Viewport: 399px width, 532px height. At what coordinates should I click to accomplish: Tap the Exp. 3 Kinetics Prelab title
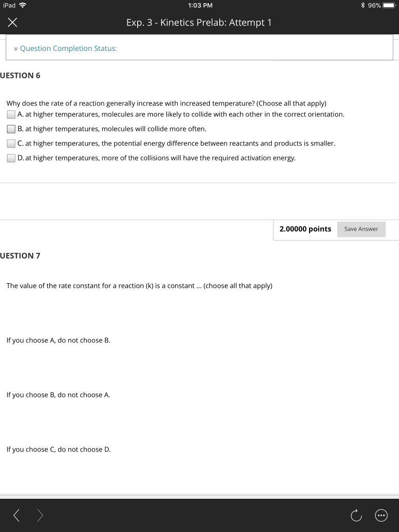click(x=199, y=23)
